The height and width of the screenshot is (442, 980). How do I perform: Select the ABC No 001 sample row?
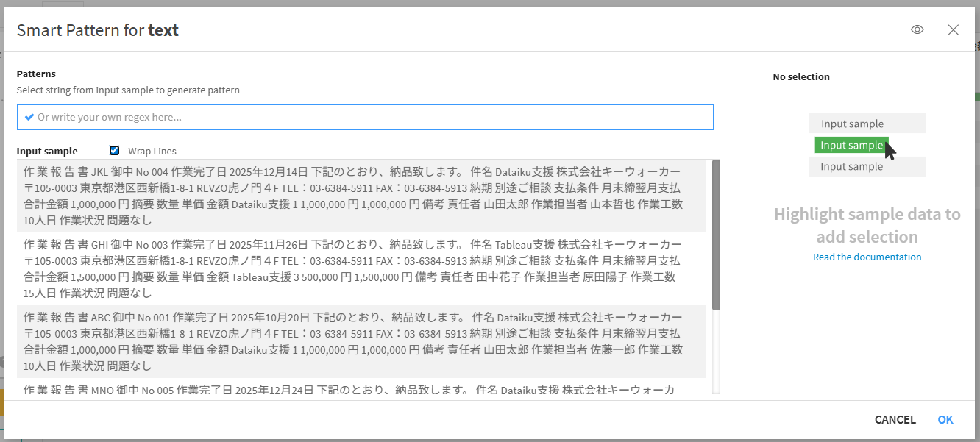tap(353, 341)
